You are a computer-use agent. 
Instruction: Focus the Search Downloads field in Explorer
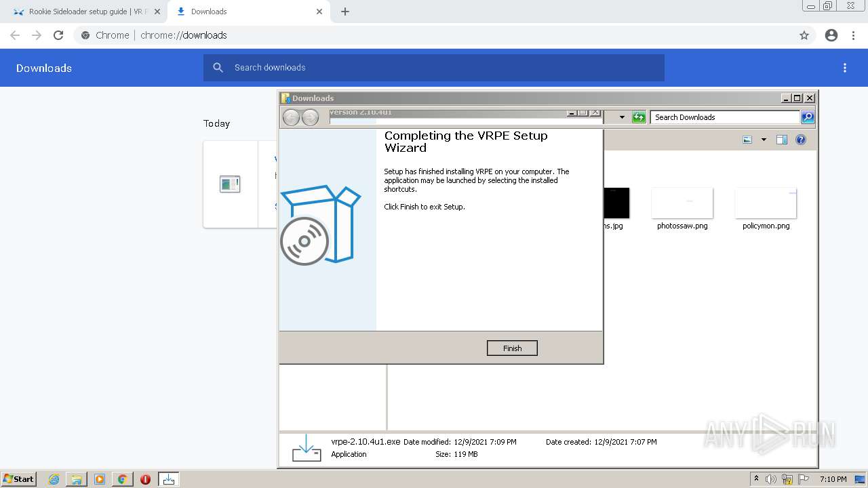point(724,117)
